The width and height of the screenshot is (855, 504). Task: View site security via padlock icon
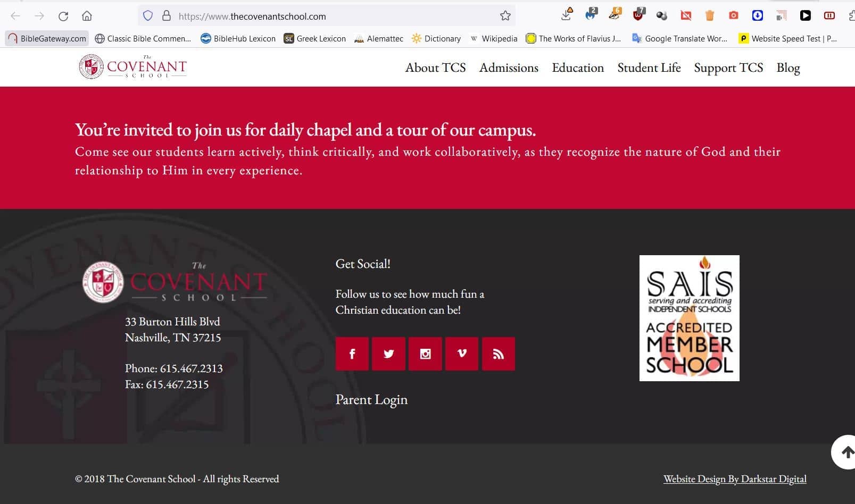pos(167,16)
